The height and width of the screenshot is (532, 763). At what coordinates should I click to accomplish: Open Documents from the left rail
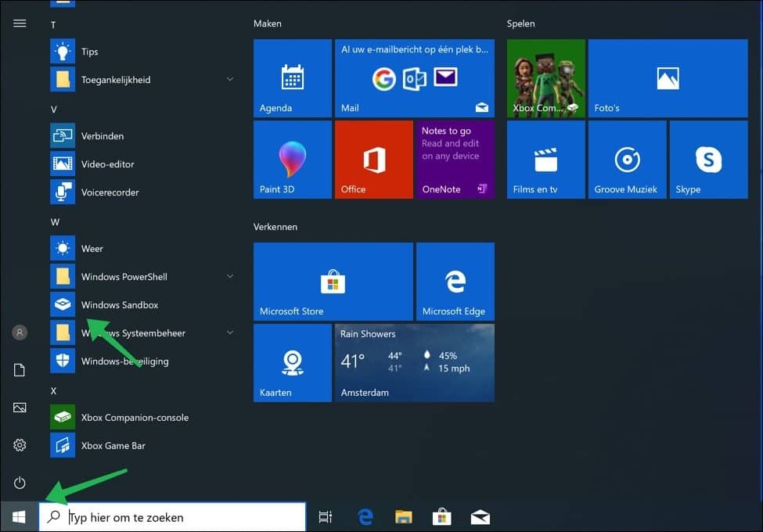click(20, 370)
